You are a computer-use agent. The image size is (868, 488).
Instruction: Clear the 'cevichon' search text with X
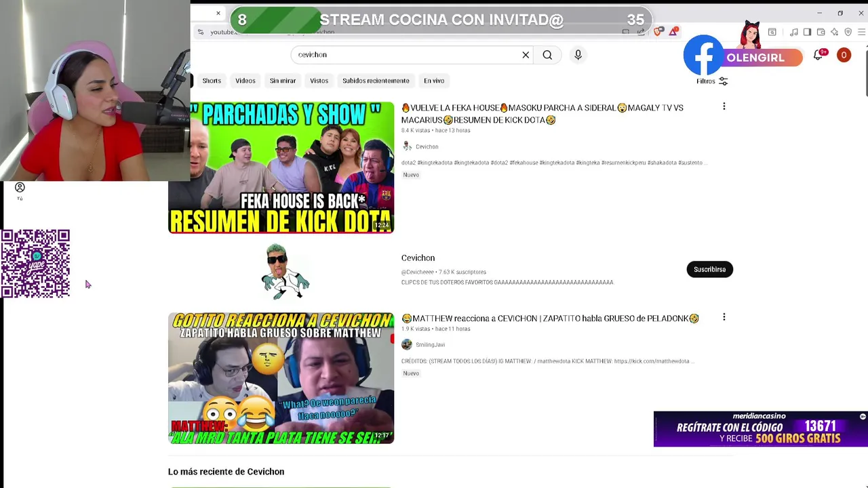point(526,55)
